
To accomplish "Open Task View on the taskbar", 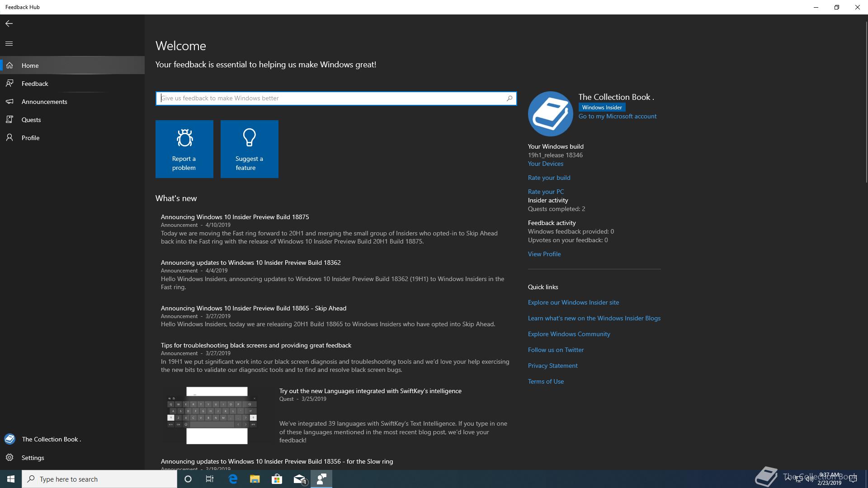I will tap(210, 479).
